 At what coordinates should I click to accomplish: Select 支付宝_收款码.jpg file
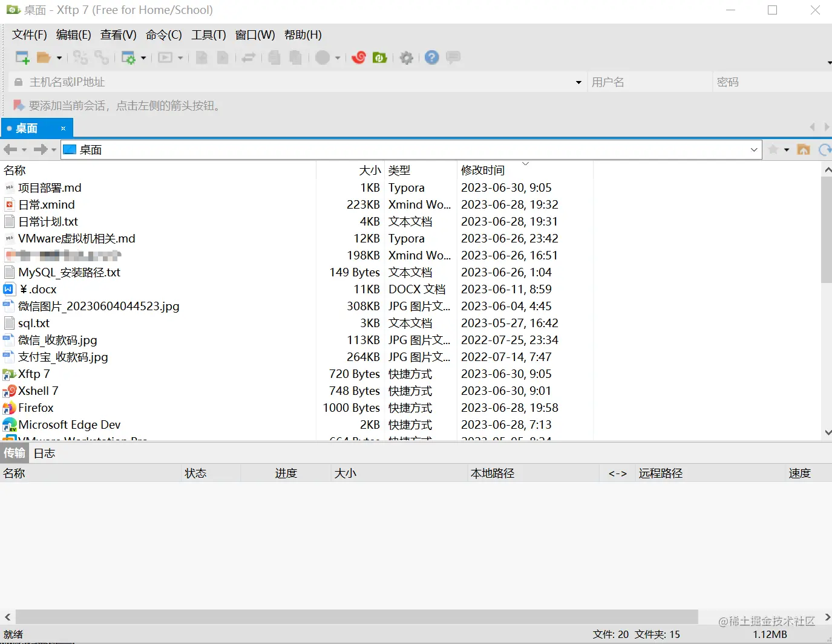[x=63, y=357]
